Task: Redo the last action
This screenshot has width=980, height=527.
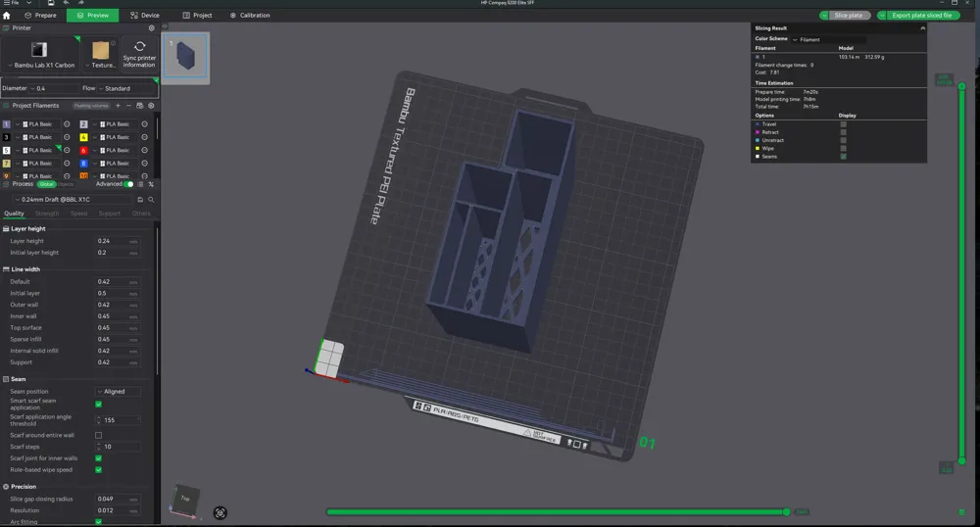Action: coord(80,3)
